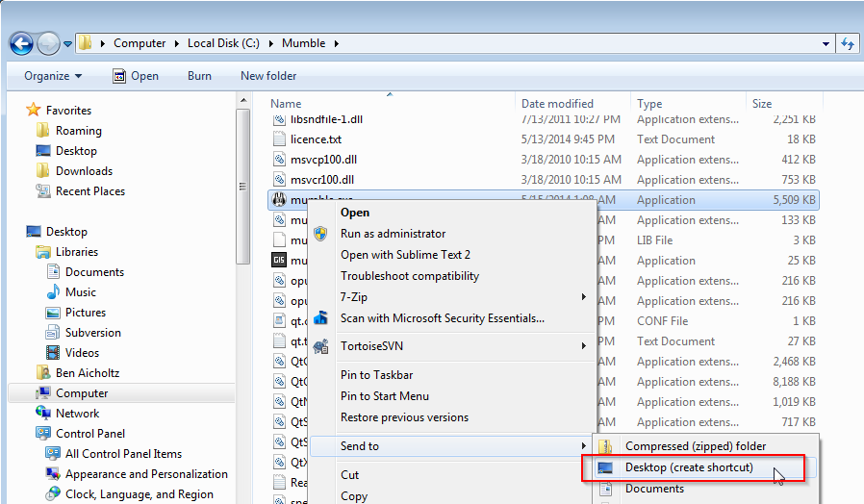Click the folder icon in address bar
This screenshot has height=504, width=864.
[x=85, y=43]
